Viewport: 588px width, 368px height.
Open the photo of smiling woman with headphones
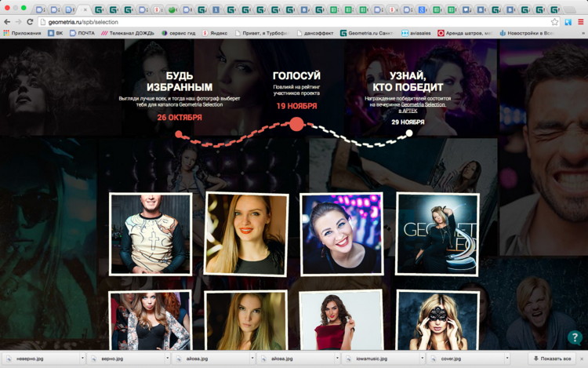(x=342, y=234)
